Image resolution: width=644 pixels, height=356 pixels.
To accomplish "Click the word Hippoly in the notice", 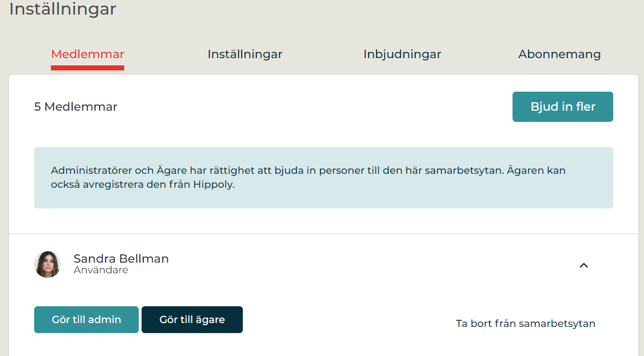I will [x=213, y=184].
